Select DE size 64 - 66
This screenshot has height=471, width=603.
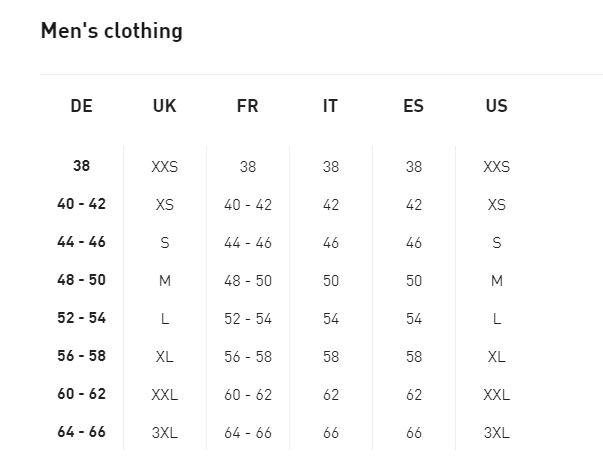pyautogui.click(x=82, y=432)
